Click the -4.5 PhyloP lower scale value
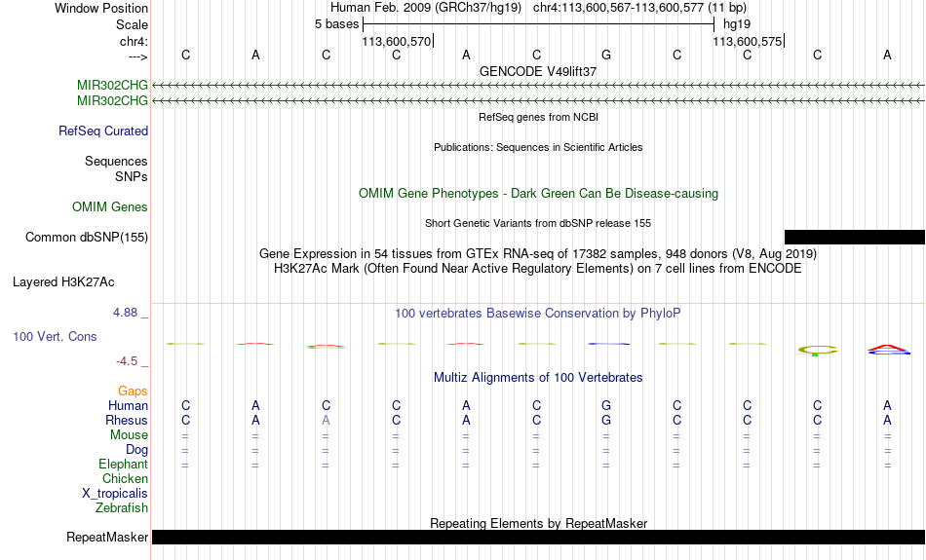 (x=127, y=361)
